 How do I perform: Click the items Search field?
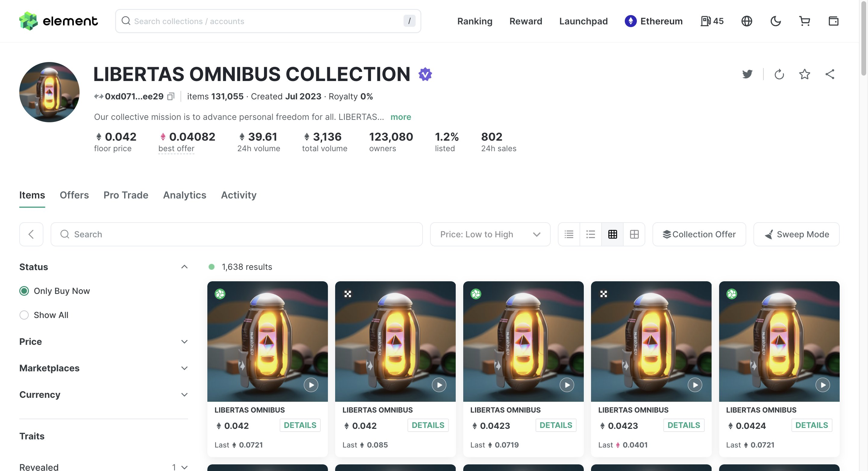click(x=236, y=234)
